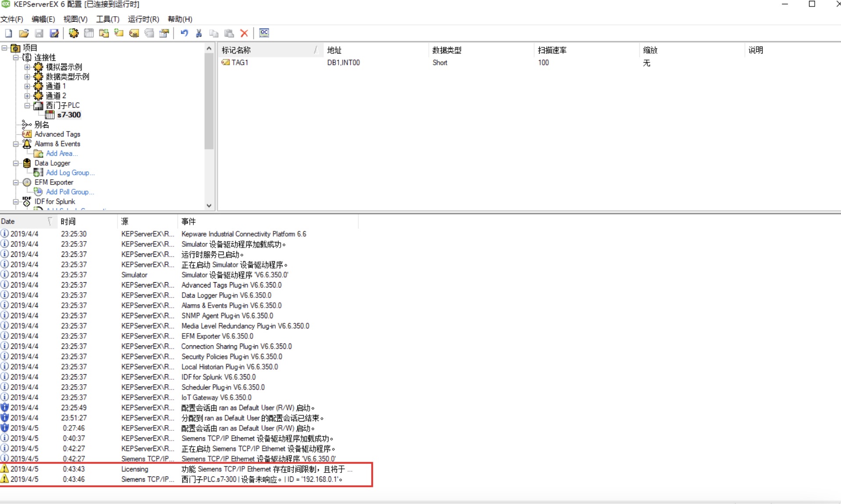Image resolution: width=841 pixels, height=504 pixels.
Task: Click the Cut scissors icon
Action: pyautogui.click(x=199, y=33)
